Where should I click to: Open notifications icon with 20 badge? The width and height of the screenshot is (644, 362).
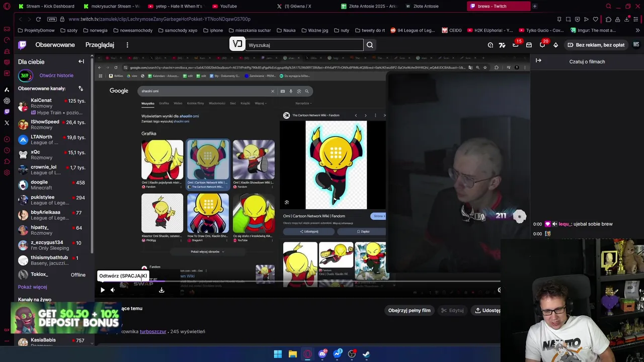(542, 45)
